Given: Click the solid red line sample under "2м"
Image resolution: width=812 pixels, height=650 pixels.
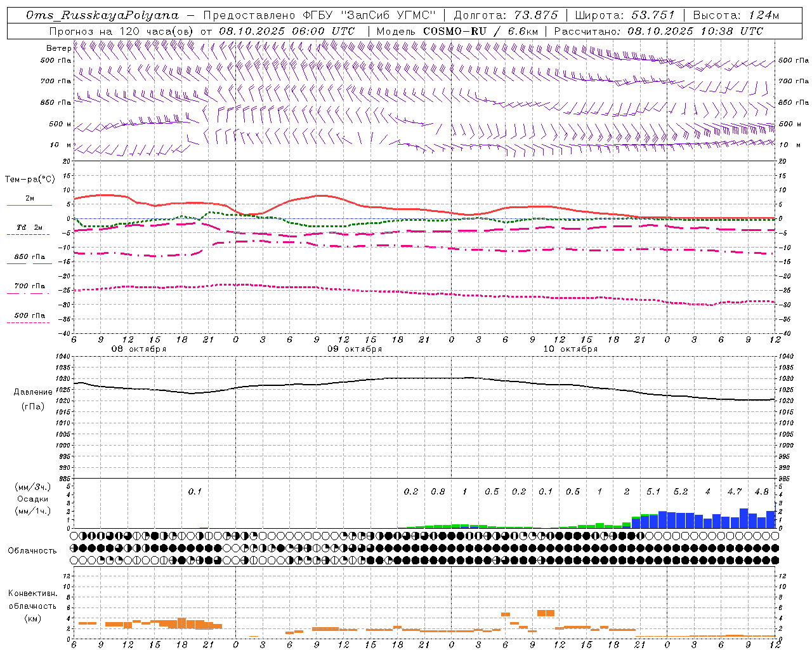Looking at the screenshot, I should 29,205.
